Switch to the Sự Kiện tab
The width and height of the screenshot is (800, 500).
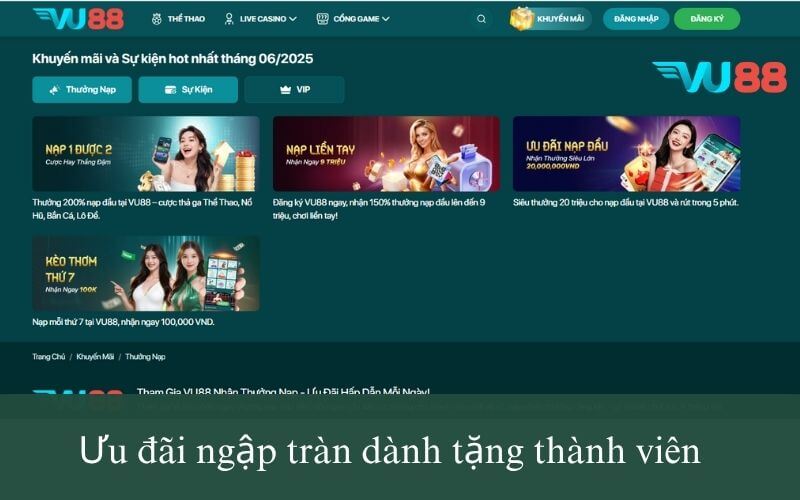tap(188, 90)
